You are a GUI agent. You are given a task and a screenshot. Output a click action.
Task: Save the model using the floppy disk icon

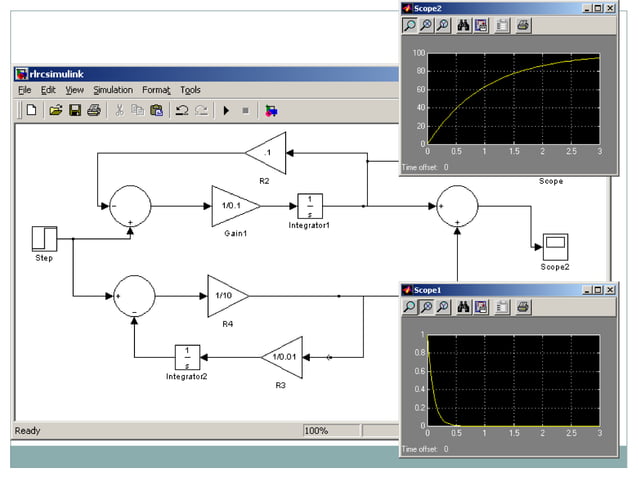(x=75, y=110)
